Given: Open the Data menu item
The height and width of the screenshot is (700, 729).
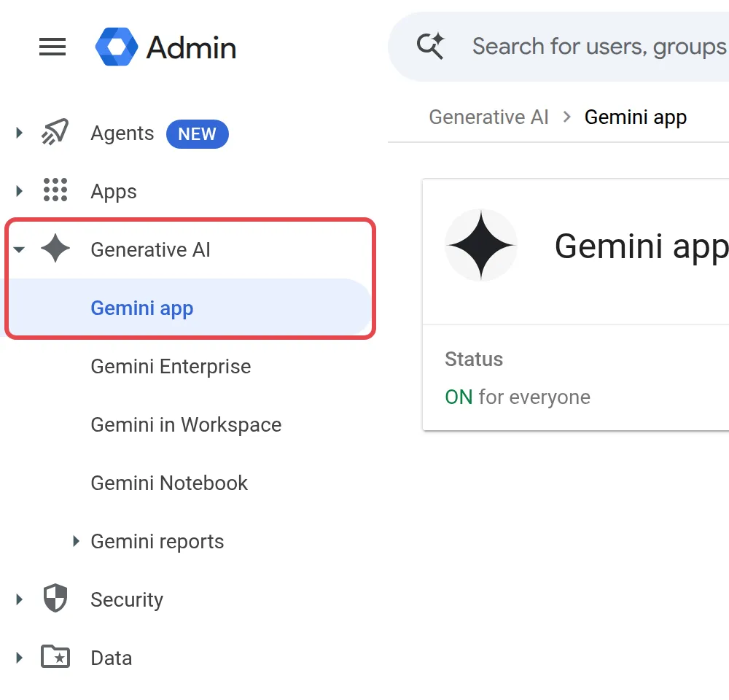Looking at the screenshot, I should pos(112,658).
